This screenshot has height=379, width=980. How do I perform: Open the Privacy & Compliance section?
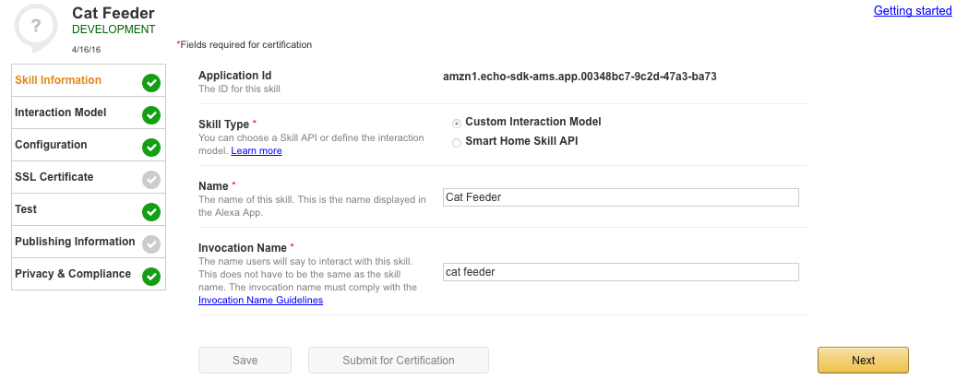(x=73, y=274)
